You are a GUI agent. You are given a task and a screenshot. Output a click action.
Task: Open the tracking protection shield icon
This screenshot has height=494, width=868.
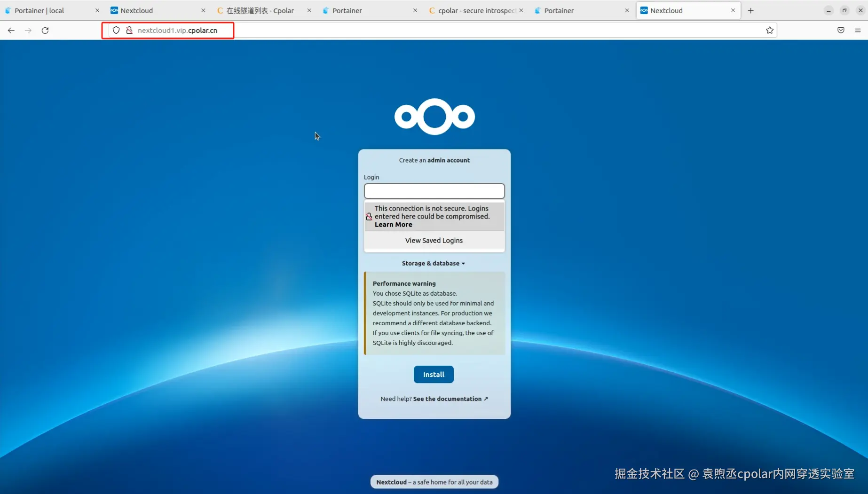[x=116, y=30]
